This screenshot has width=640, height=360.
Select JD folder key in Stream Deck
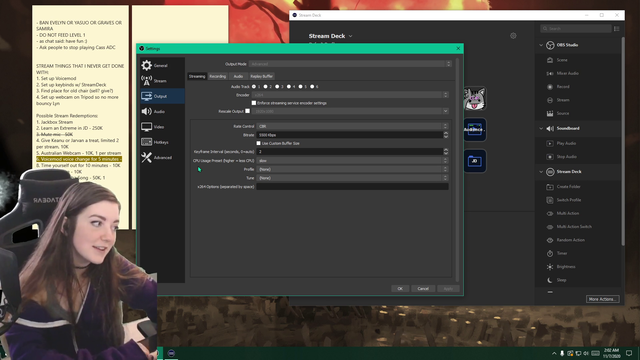pos(475,161)
